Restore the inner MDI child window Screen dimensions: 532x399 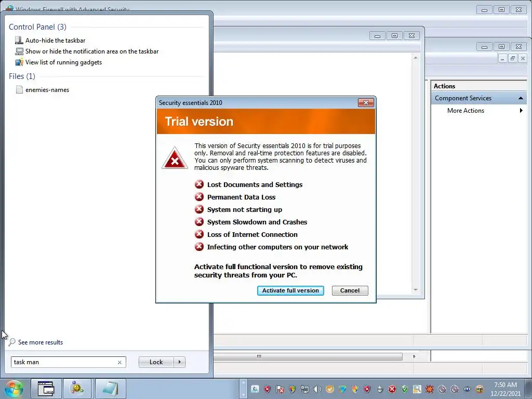click(513, 58)
